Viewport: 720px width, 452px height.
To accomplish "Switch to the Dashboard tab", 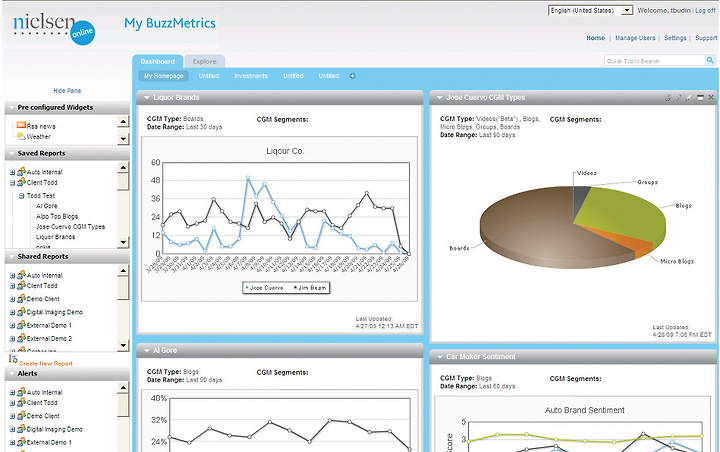I will tap(158, 61).
